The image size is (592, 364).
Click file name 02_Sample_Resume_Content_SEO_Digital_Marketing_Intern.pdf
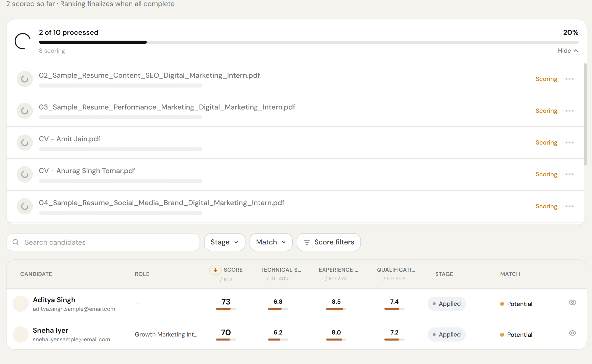click(x=149, y=75)
